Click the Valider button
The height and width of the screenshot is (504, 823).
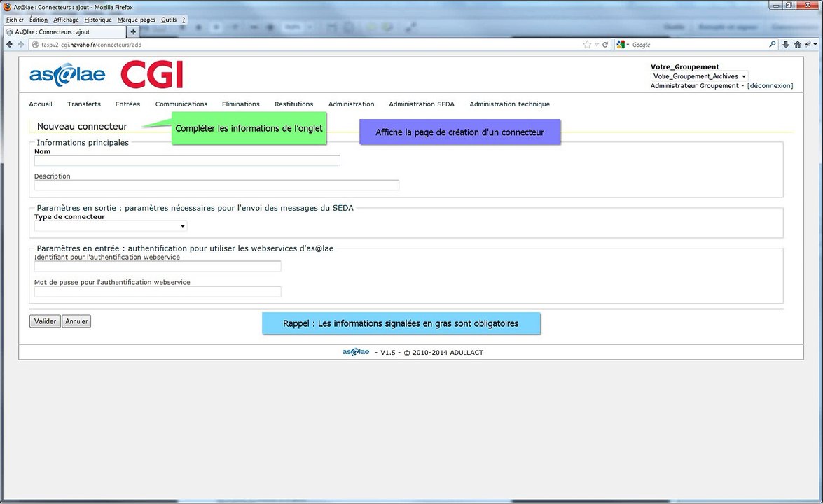pos(45,321)
